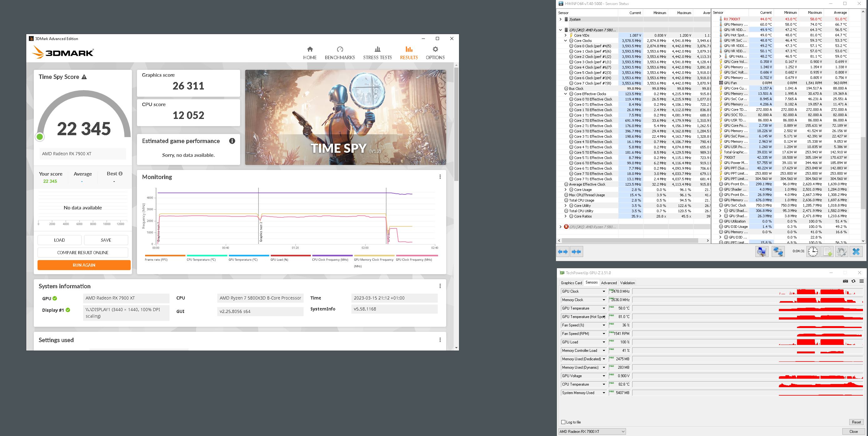868x436 pixels.
Task: Enable the Log to file checkbox
Action: pyautogui.click(x=563, y=422)
